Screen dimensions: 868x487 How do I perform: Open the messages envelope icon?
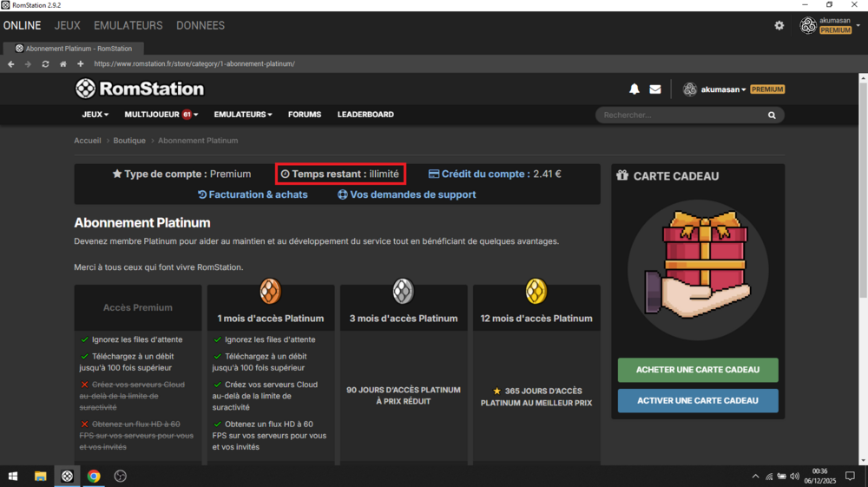coord(655,89)
